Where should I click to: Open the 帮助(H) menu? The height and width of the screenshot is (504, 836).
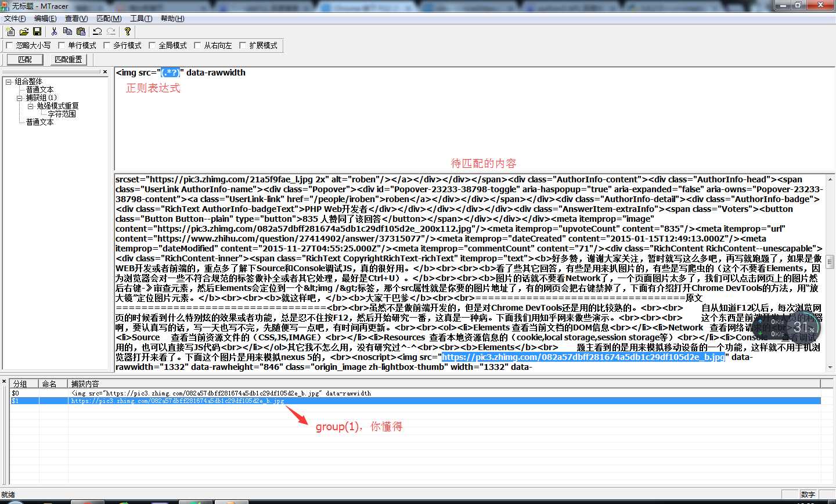click(172, 19)
